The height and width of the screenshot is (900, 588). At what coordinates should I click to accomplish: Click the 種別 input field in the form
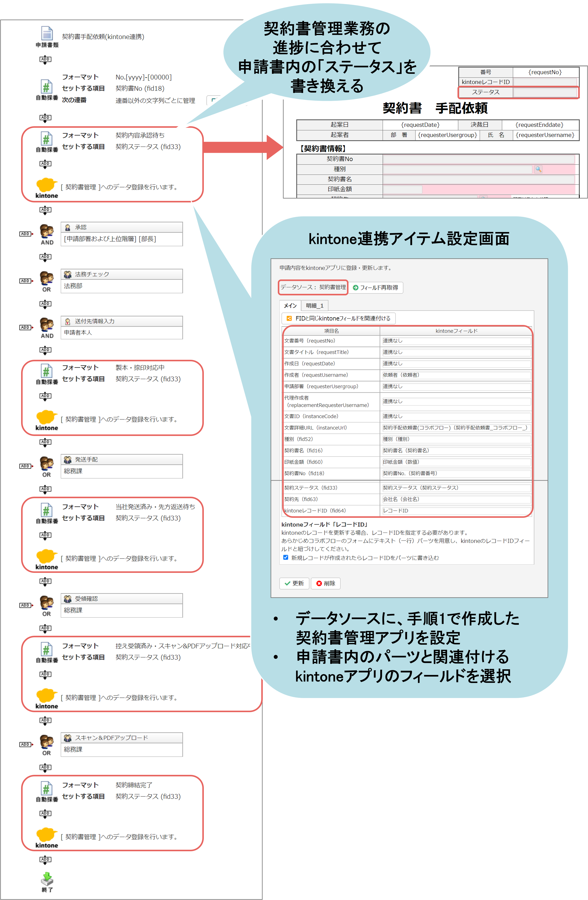pos(458,169)
